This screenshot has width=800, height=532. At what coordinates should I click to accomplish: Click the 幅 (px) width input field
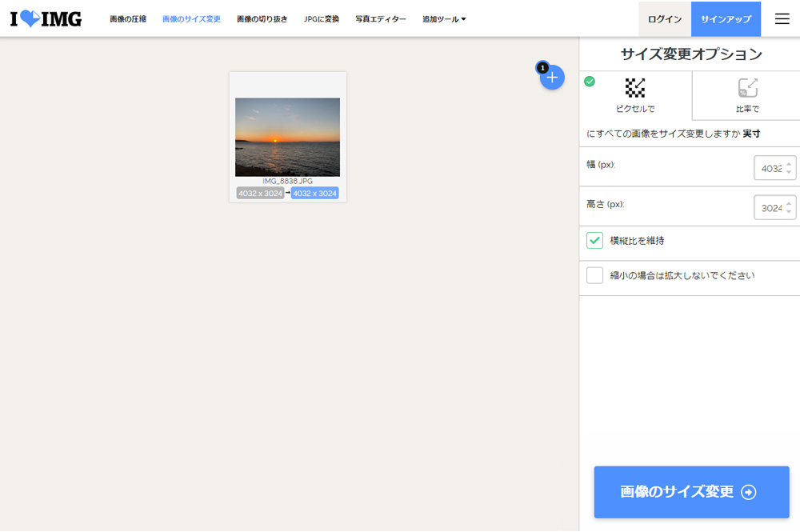coord(774,168)
